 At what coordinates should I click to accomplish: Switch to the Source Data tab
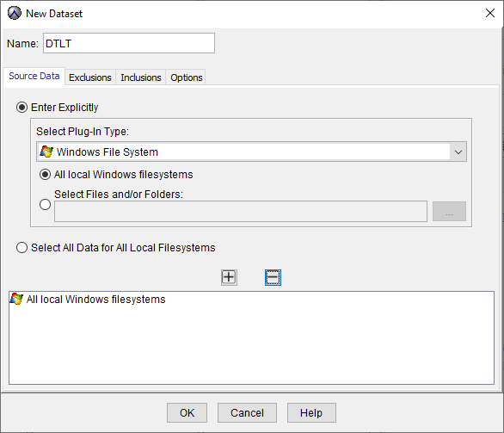coord(34,77)
